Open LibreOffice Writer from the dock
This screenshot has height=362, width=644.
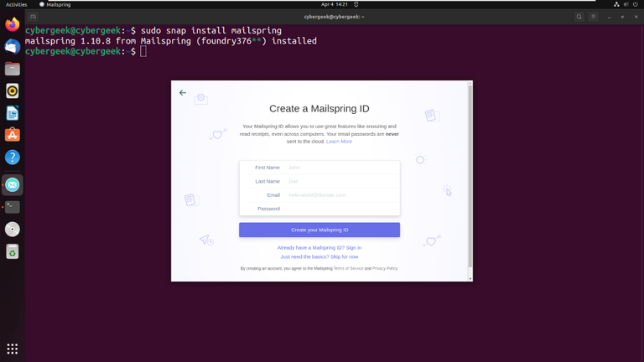click(x=13, y=113)
